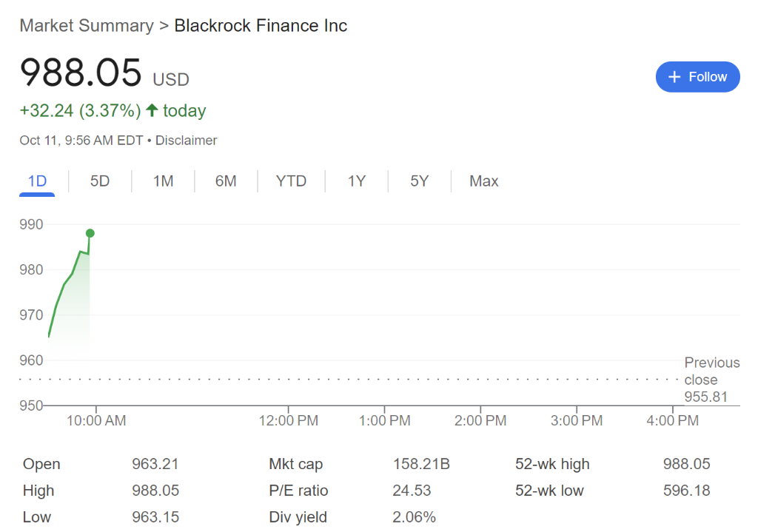The height and width of the screenshot is (532, 758).
Task: Switch to the 5D chart tab
Action: click(100, 181)
